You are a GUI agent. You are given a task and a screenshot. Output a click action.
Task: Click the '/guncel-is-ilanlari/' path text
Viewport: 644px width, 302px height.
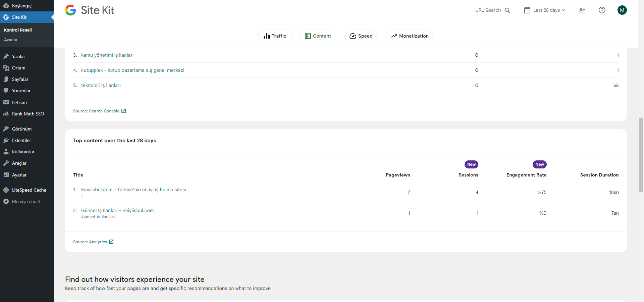click(x=98, y=217)
